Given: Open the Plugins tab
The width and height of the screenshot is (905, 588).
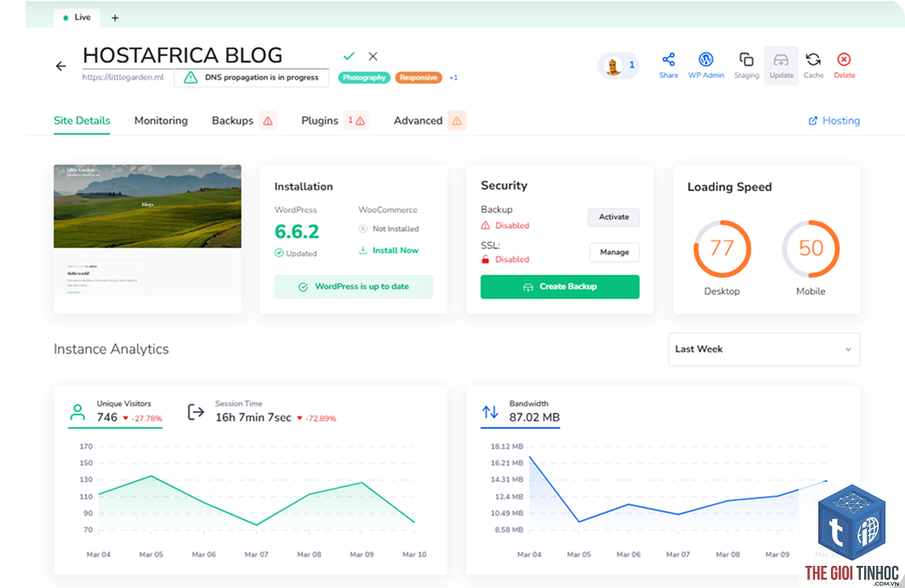Looking at the screenshot, I should pyautogui.click(x=320, y=121).
